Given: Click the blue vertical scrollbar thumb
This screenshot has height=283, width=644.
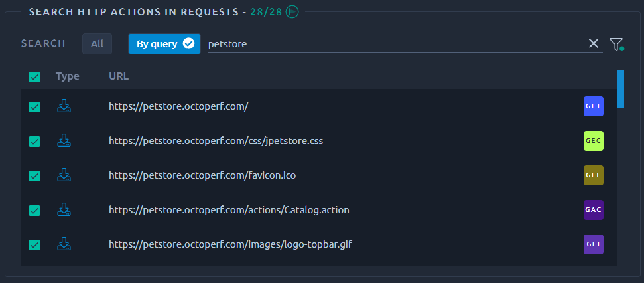Looking at the screenshot, I should pos(620,89).
